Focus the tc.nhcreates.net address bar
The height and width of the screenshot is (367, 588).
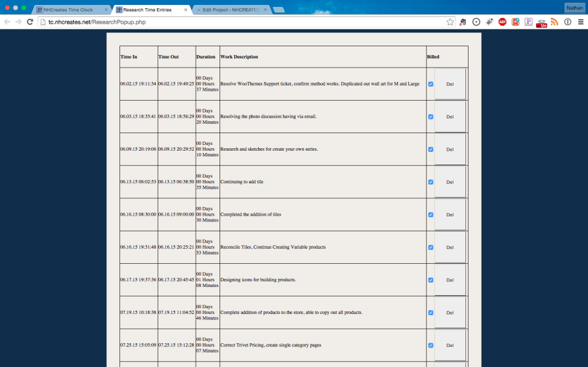[248, 22]
